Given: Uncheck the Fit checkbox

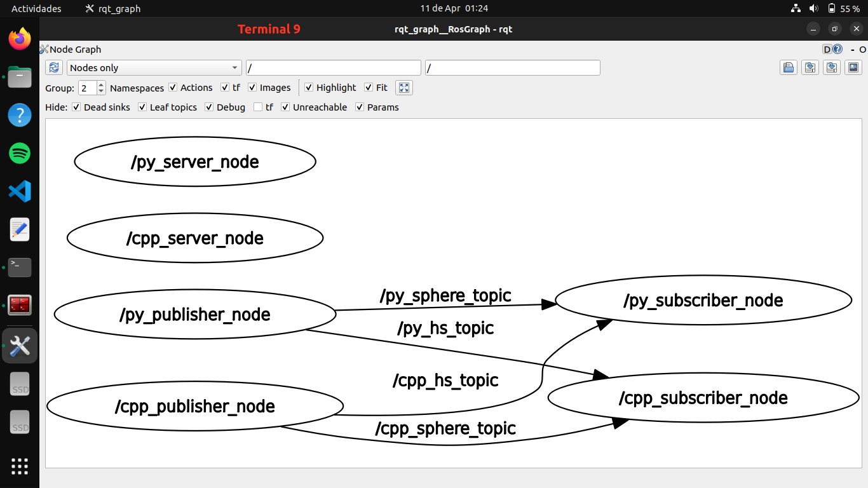Looking at the screenshot, I should [x=369, y=88].
